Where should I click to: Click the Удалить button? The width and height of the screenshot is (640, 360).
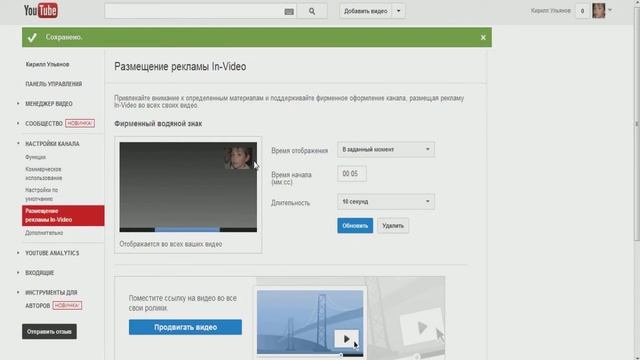click(x=393, y=226)
